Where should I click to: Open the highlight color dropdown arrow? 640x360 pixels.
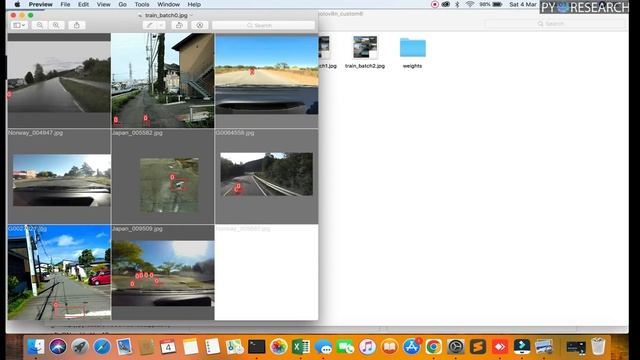click(161, 25)
